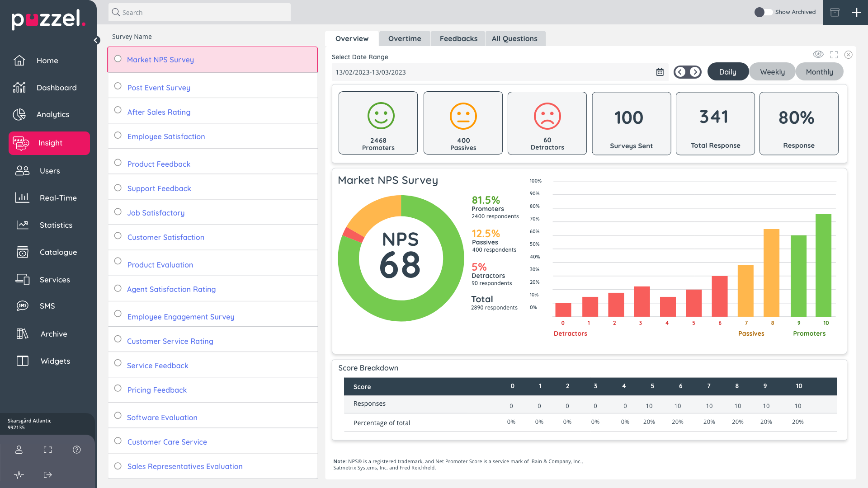Open calendar picker in date range
868x488 pixels.
pyautogui.click(x=660, y=72)
